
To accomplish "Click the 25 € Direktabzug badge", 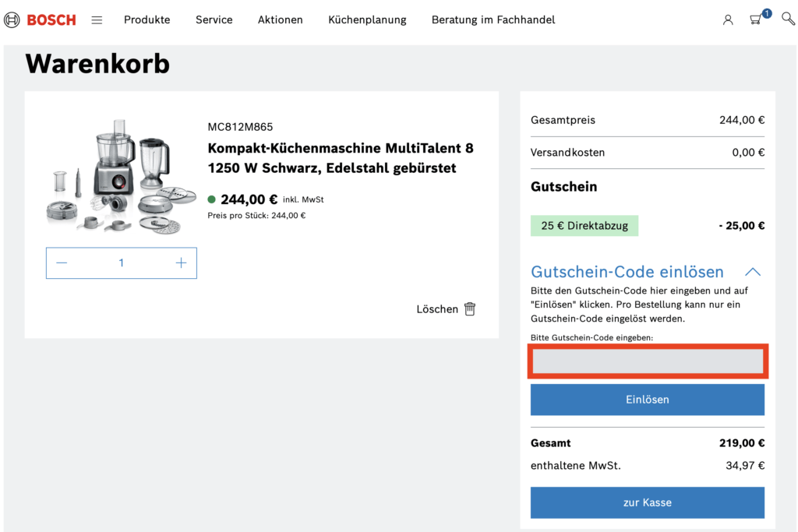I will (584, 226).
